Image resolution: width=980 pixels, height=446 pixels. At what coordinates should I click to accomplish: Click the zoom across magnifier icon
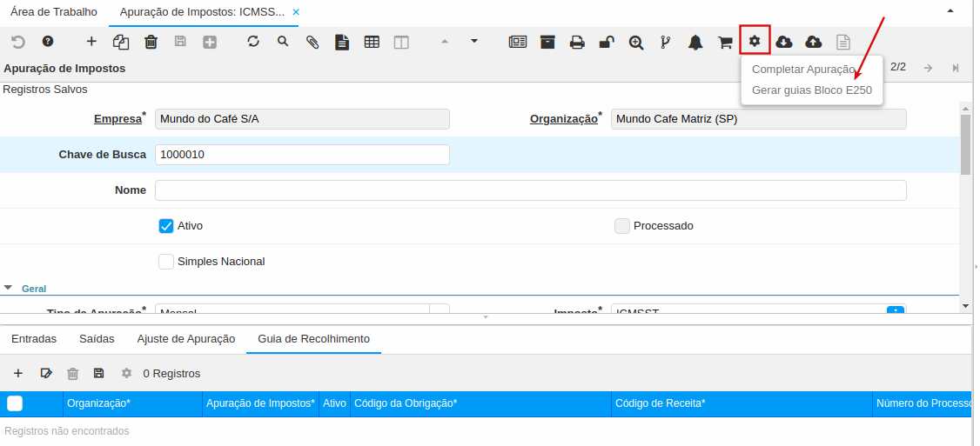[x=636, y=42]
